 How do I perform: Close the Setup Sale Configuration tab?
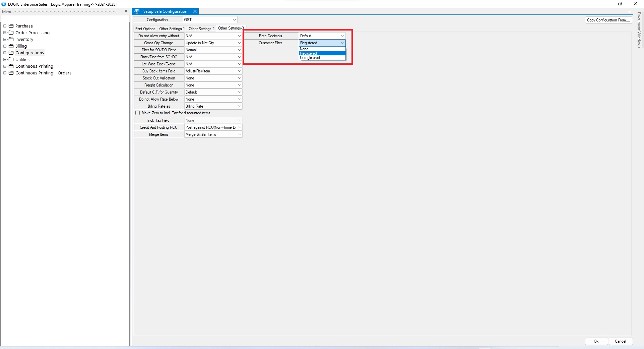tap(195, 11)
